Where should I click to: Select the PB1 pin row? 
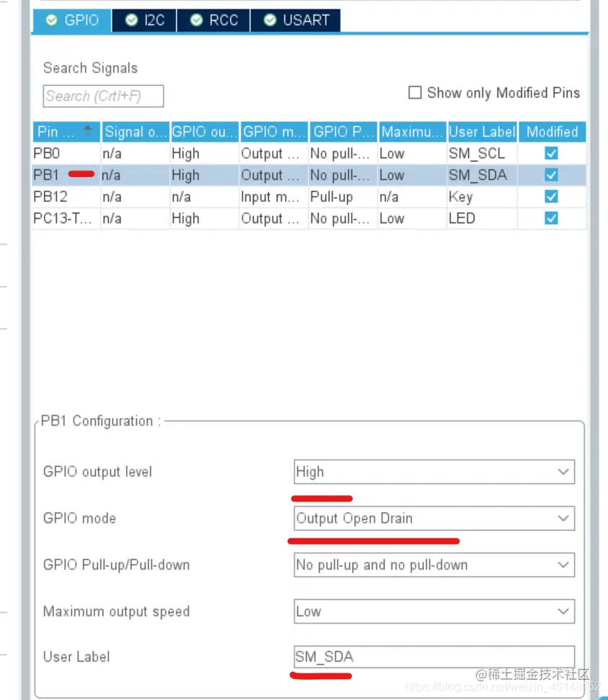coord(309,175)
